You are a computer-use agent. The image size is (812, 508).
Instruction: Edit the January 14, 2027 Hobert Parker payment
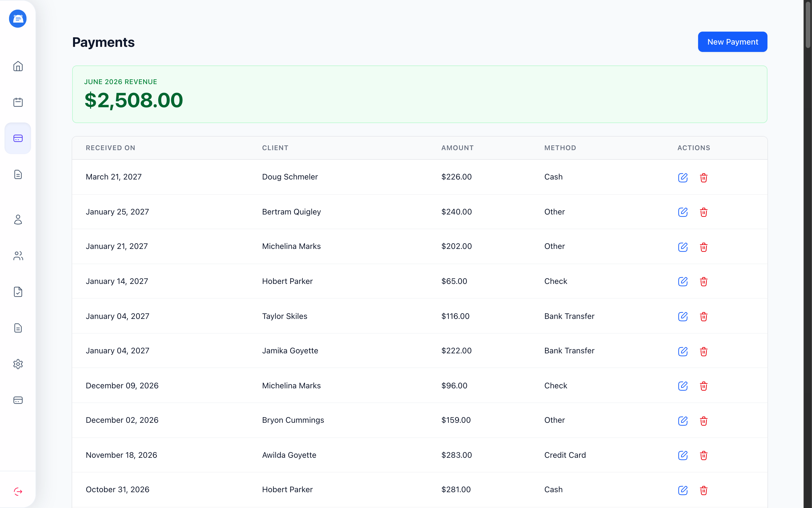point(683,282)
